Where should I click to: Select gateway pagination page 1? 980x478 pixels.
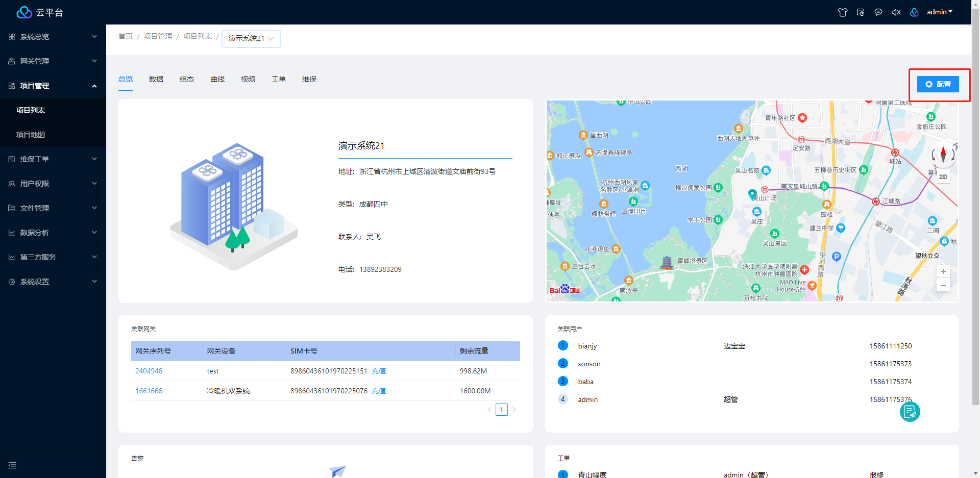[x=502, y=410]
